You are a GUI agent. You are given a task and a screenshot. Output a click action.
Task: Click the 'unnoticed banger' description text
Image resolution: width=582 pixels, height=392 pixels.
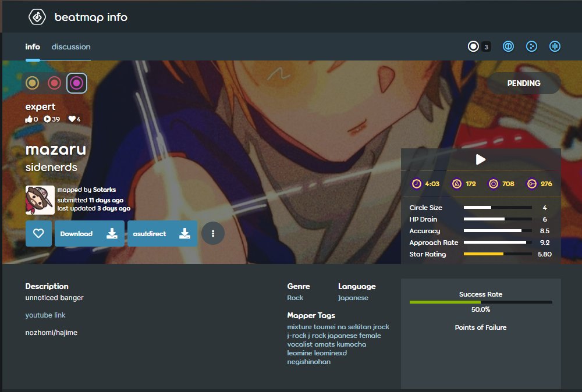tap(54, 298)
